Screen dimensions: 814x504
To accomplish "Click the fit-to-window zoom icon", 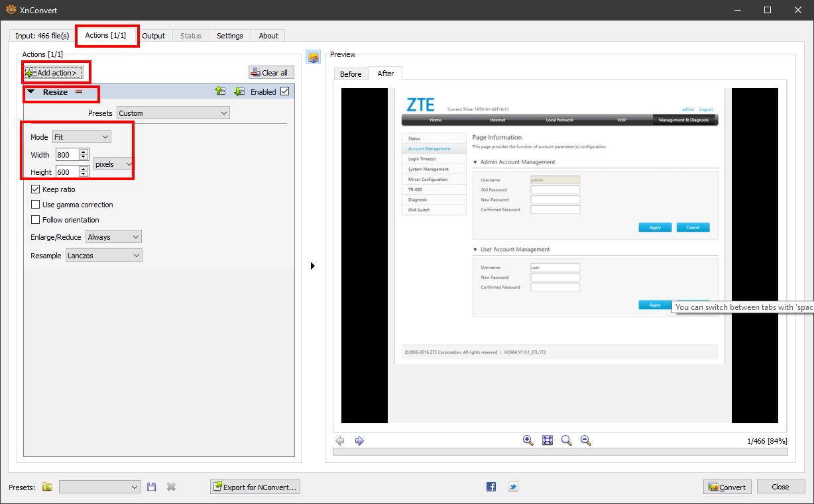I will [548, 440].
